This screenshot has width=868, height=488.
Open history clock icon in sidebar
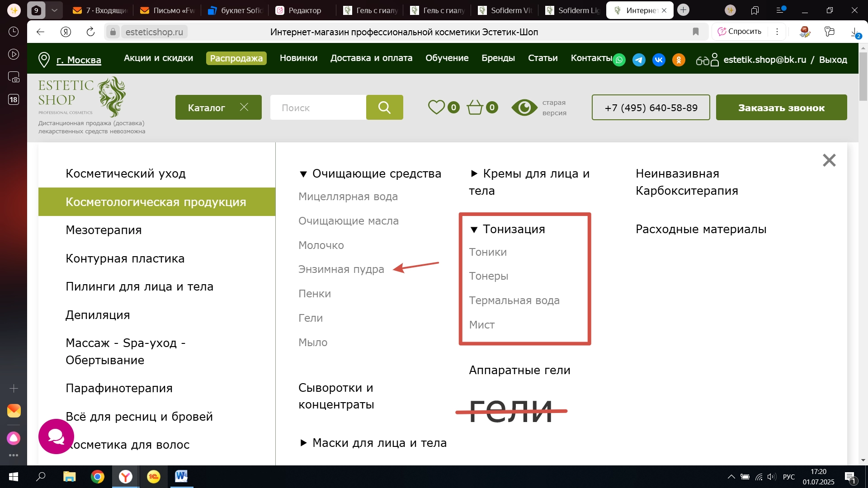[14, 32]
